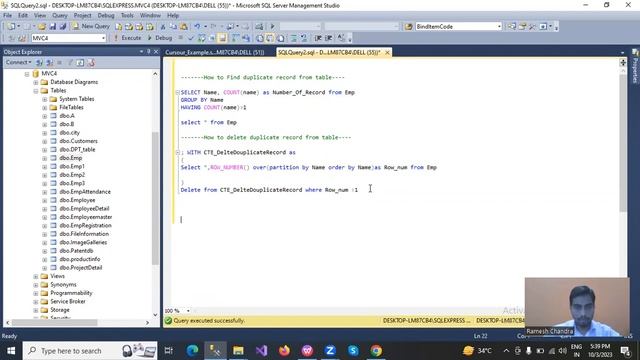Click the Parse checkmark icon

pyautogui.click(x=191, y=38)
